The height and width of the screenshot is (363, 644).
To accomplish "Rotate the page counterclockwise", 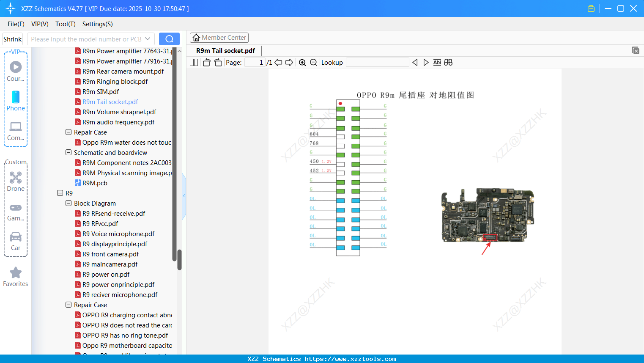I will (x=206, y=63).
